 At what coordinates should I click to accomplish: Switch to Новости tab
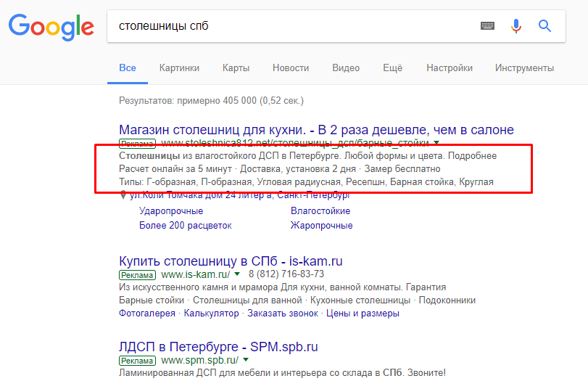291,68
